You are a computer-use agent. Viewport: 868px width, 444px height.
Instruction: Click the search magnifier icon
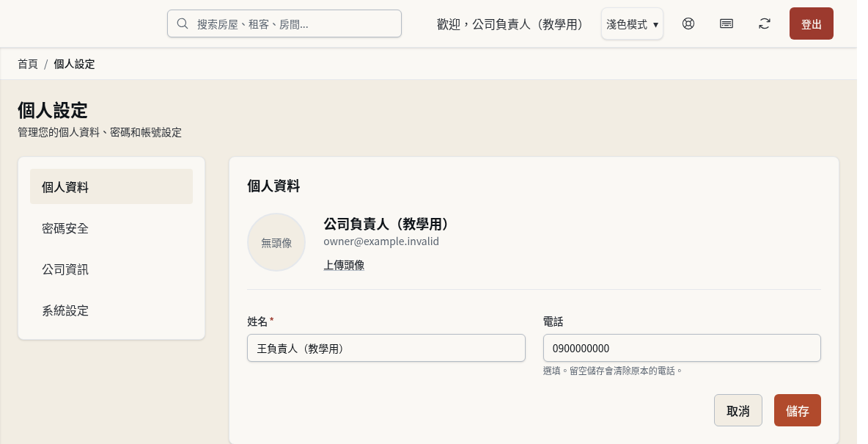182,23
